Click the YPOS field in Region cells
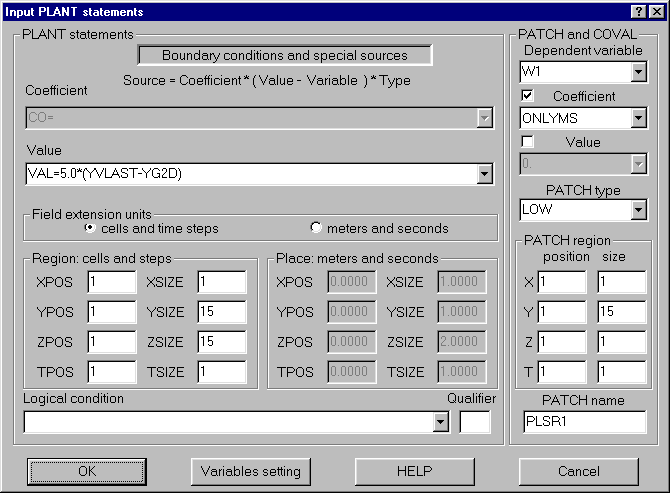670x493 pixels. tap(112, 312)
